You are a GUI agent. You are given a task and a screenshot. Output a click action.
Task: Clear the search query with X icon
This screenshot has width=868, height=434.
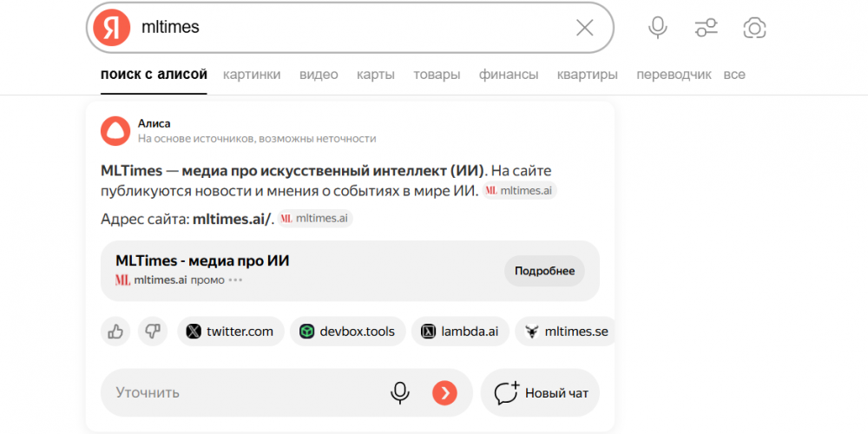(x=584, y=28)
